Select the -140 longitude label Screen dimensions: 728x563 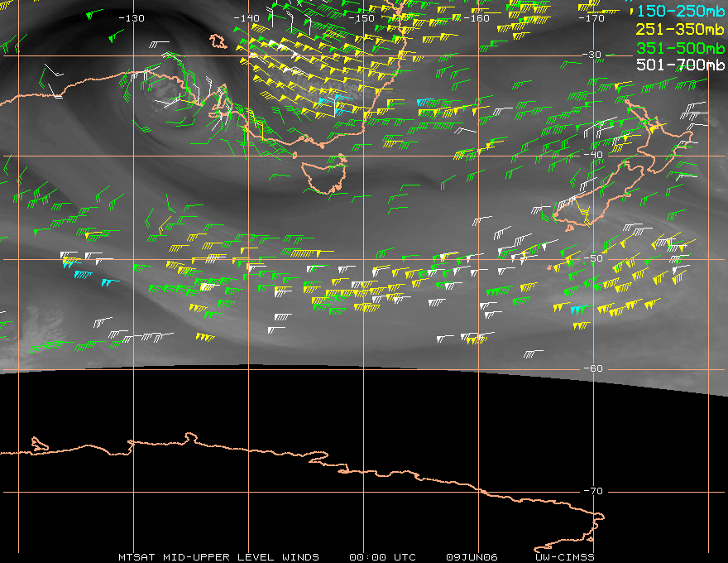(246, 18)
